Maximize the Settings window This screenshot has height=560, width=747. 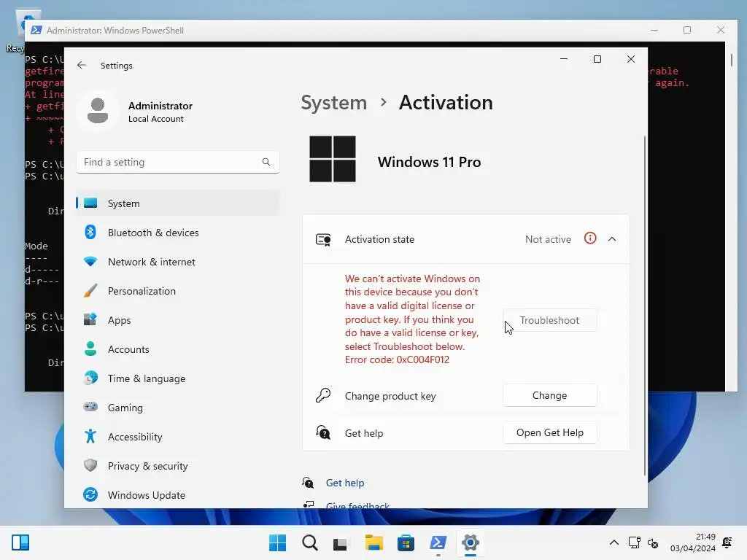[597, 59]
